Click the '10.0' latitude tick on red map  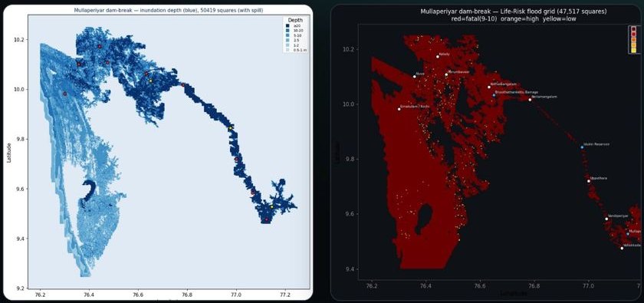click(349, 104)
